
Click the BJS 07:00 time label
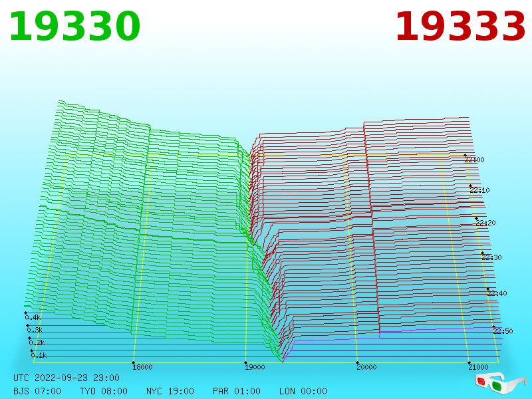pos(37,391)
